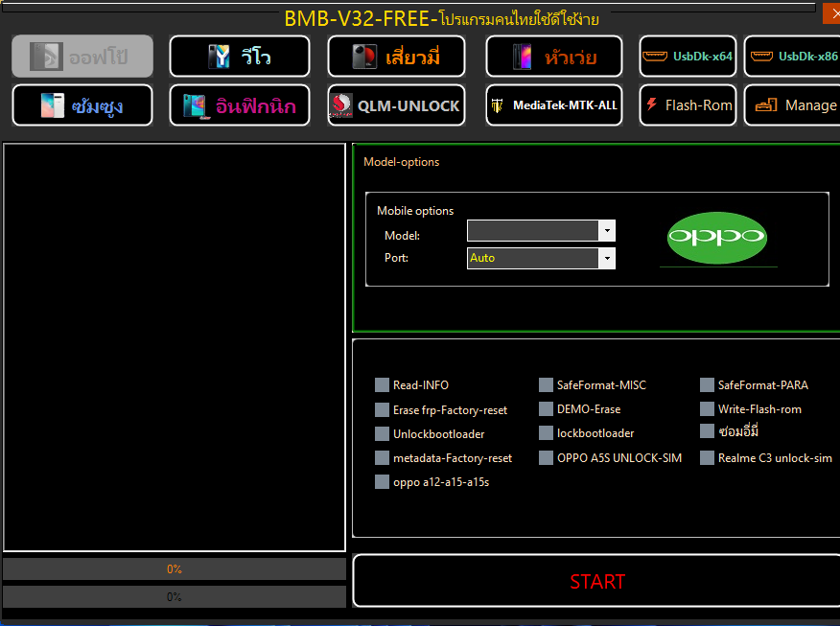The width and height of the screenshot is (840, 626).
Task: Click the Infinix phone icon
Action: pos(194,105)
